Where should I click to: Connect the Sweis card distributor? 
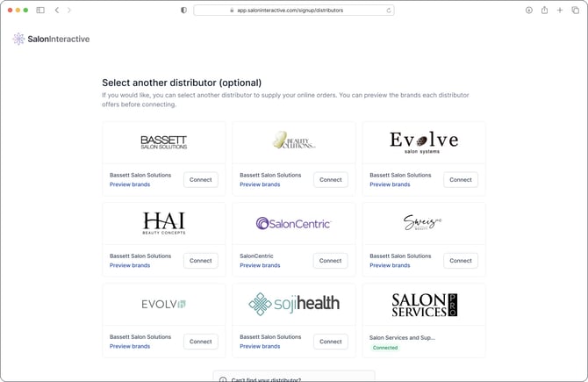pos(461,261)
